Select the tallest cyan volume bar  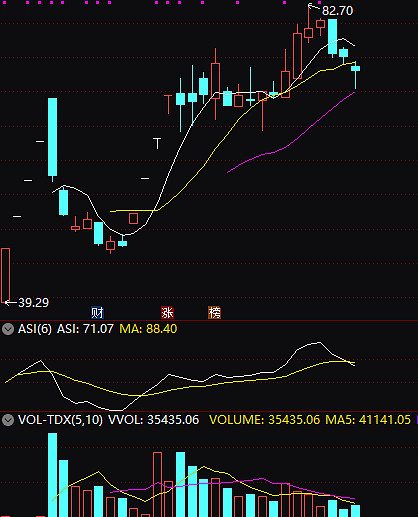52,475
